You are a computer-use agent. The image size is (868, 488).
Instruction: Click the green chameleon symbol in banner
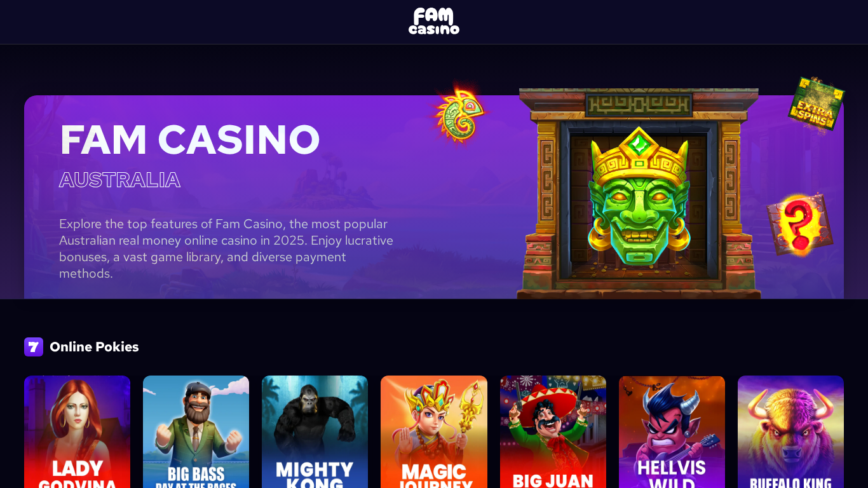(x=460, y=114)
